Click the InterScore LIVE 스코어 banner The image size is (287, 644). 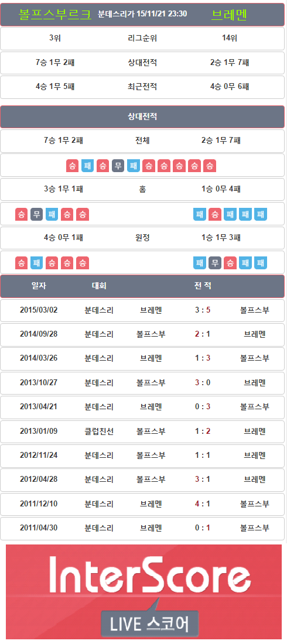point(143,591)
